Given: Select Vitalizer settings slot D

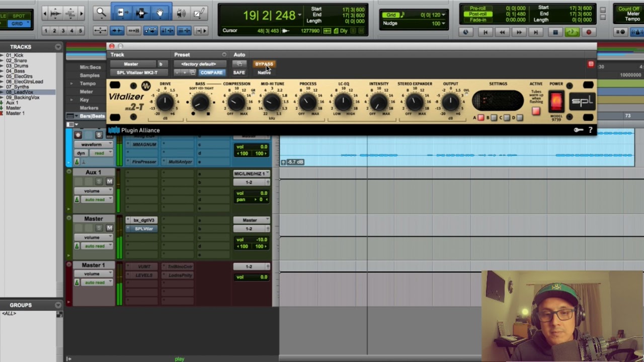Looking at the screenshot, I should point(520,118).
